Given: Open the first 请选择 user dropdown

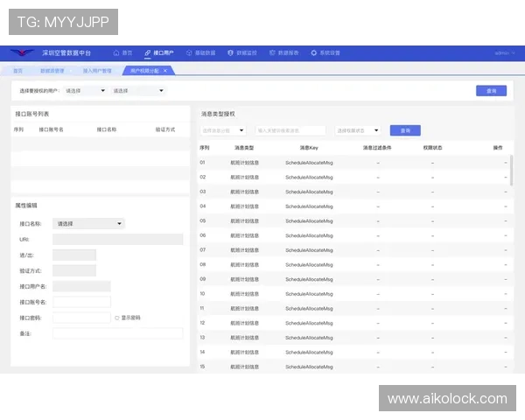Looking at the screenshot, I should [85, 90].
